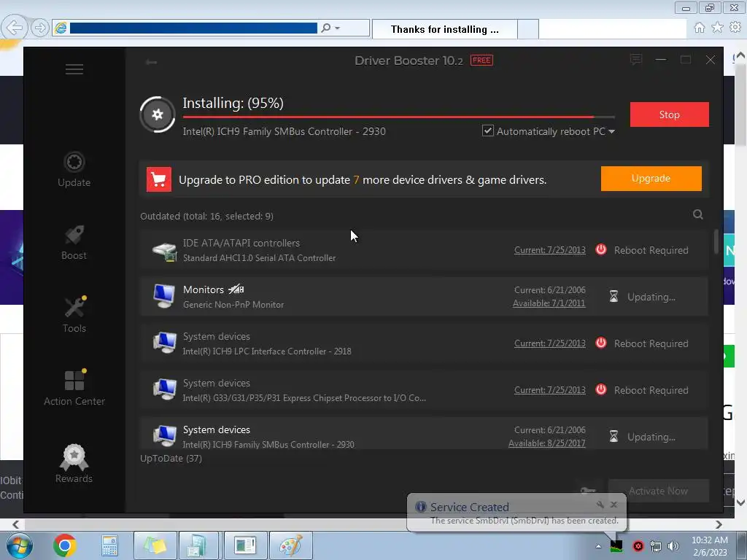Open Action Center in sidebar

pos(74,388)
